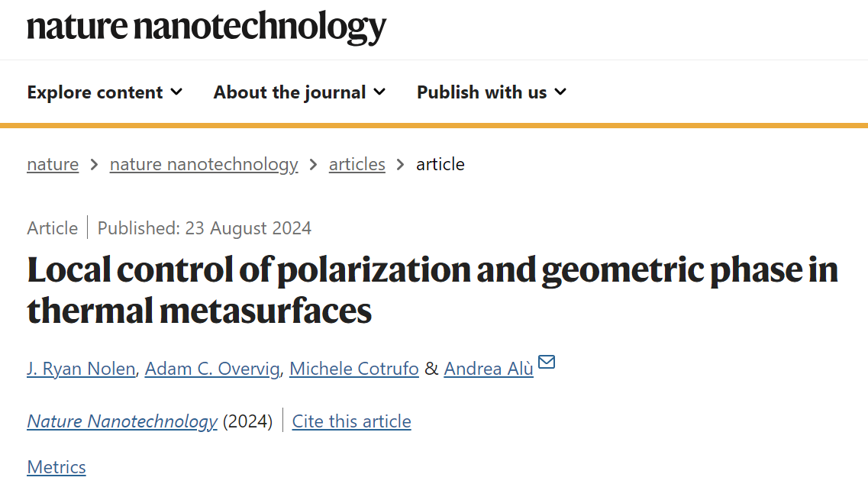Image resolution: width=868 pixels, height=487 pixels.
Task: Click the chevron arrow beside About the journal
Action: (x=379, y=92)
